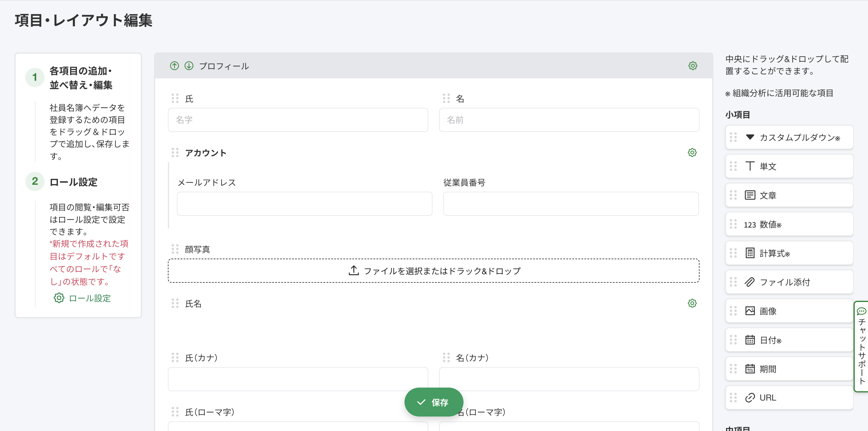This screenshot has width=868, height=431.
Task: Click the 顔写真 file upload drop area
Action: pyautogui.click(x=434, y=271)
